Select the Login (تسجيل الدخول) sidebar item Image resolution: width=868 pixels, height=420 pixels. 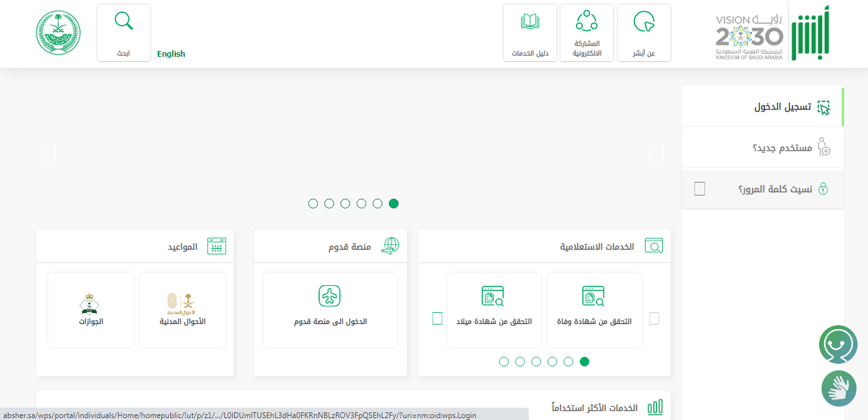coord(782,107)
